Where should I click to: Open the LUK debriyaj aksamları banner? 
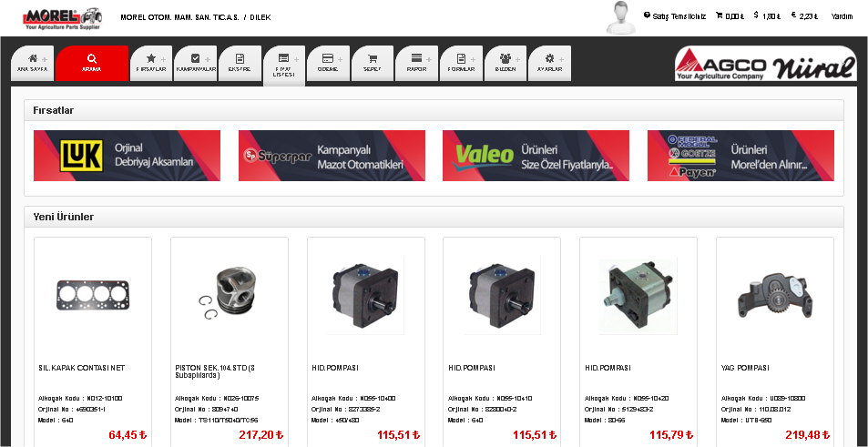tap(127, 156)
